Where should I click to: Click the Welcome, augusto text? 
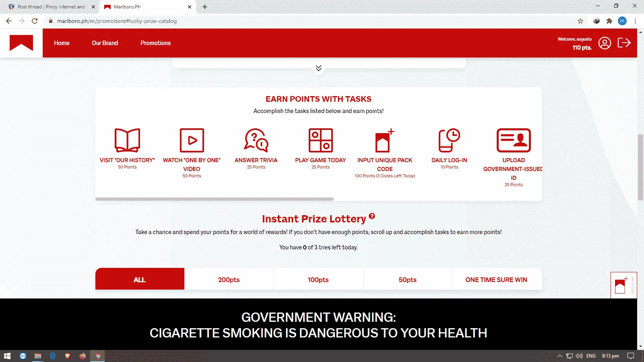point(574,39)
